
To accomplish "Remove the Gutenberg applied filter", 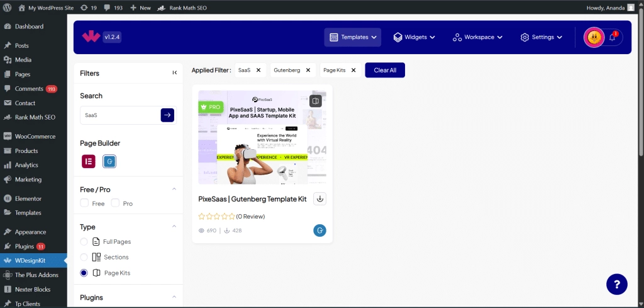I will [308, 70].
